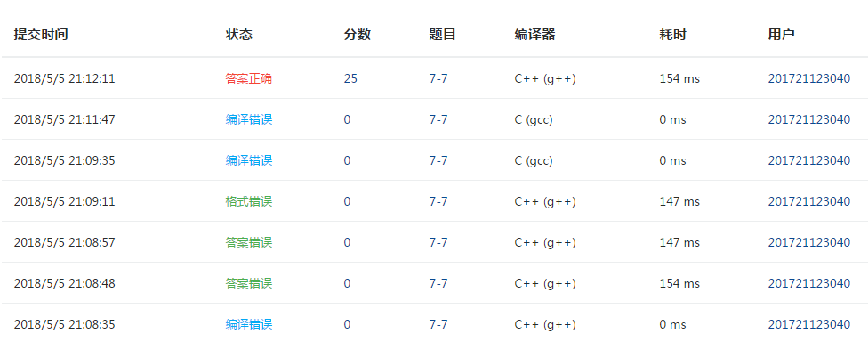The width and height of the screenshot is (868, 342).
Task: Select C++ (g++) compiler in the 21:08:57 row
Action: [x=545, y=243]
